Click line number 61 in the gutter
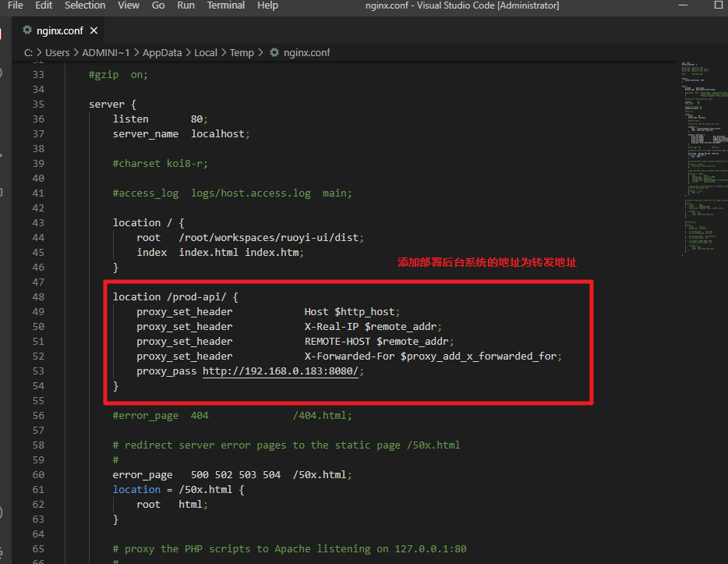The height and width of the screenshot is (564, 728). (38, 490)
